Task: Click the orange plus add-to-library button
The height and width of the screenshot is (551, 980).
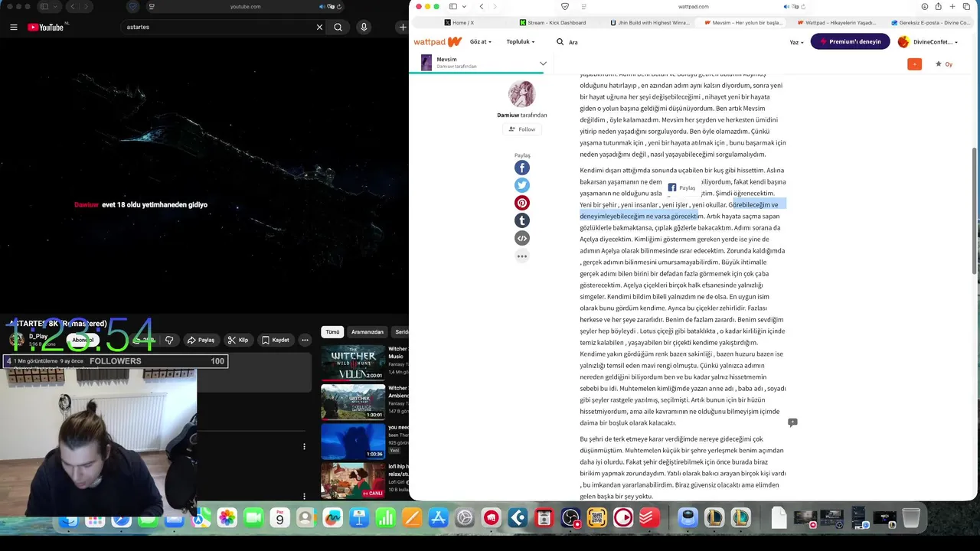Action: (x=914, y=64)
